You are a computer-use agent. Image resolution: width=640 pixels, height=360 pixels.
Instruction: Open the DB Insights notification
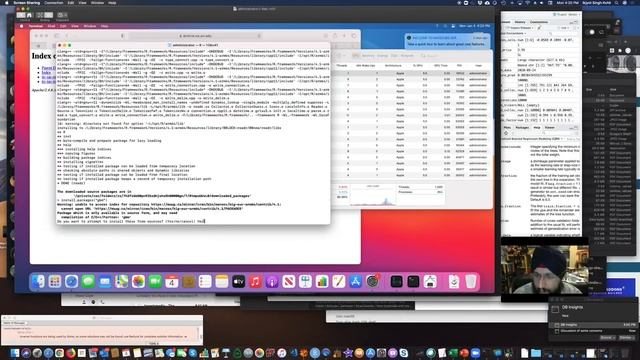coord(593,325)
